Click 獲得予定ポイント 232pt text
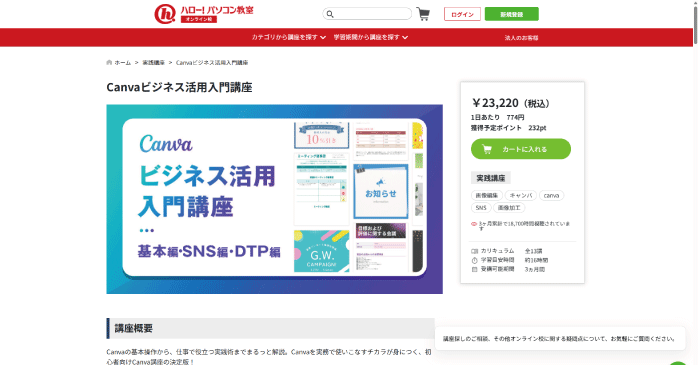The image size is (698, 365). click(x=508, y=128)
